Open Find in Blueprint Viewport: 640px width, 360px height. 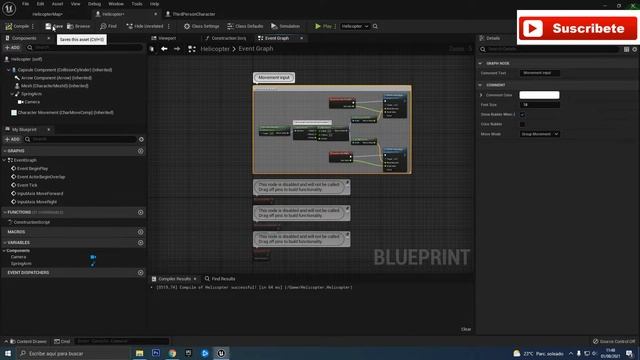[108, 26]
